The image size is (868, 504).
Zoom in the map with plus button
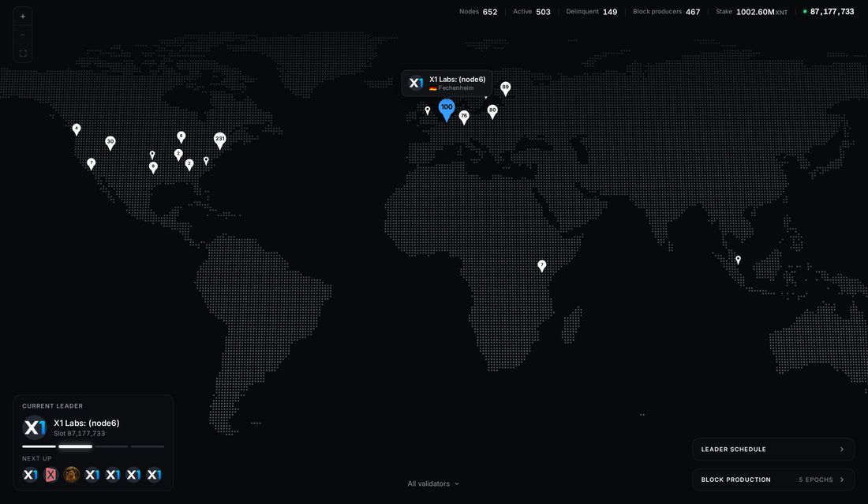(23, 17)
